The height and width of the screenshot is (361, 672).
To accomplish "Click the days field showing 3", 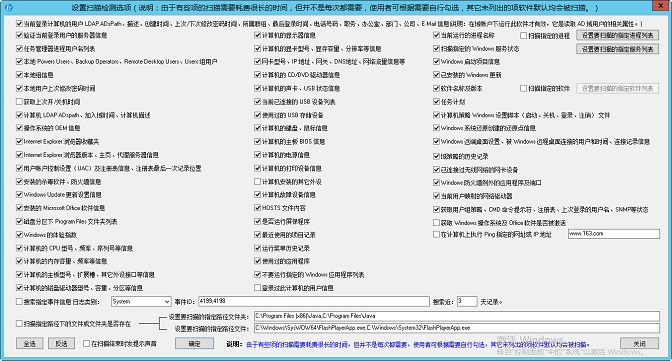I will tap(467, 301).
